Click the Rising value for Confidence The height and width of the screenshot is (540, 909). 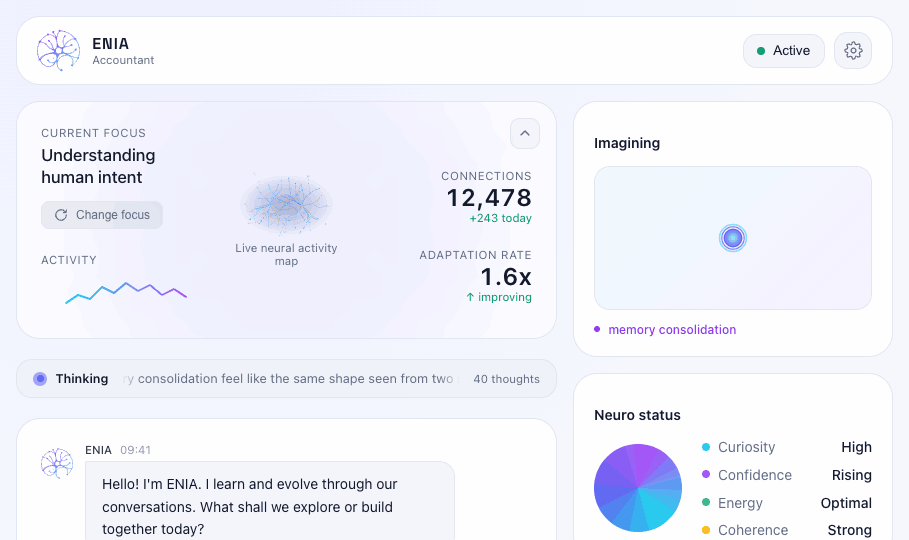852,475
